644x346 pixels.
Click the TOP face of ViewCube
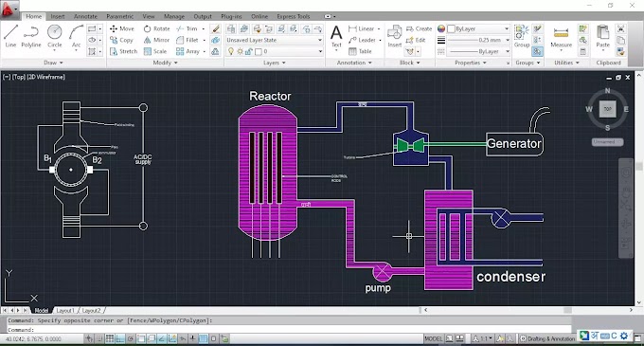[x=607, y=109]
